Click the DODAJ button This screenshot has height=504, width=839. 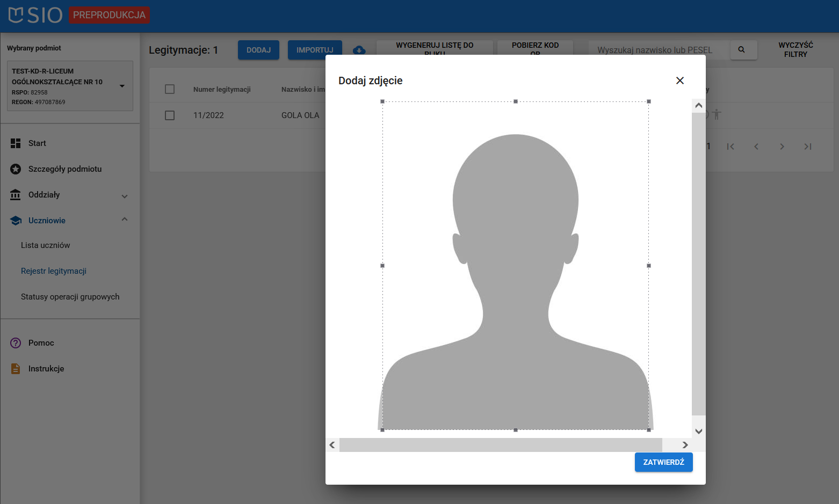coord(258,50)
